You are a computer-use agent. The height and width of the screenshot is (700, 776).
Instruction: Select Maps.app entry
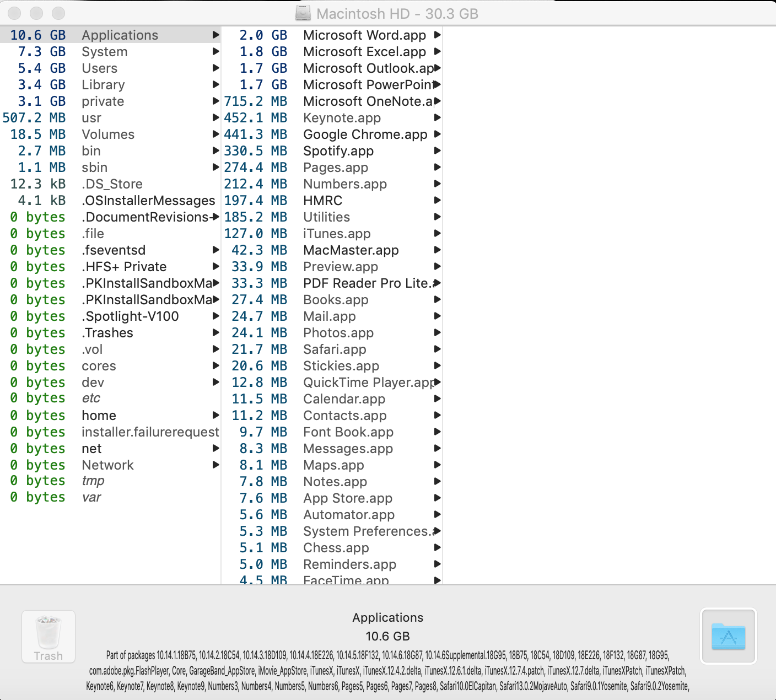(x=332, y=465)
